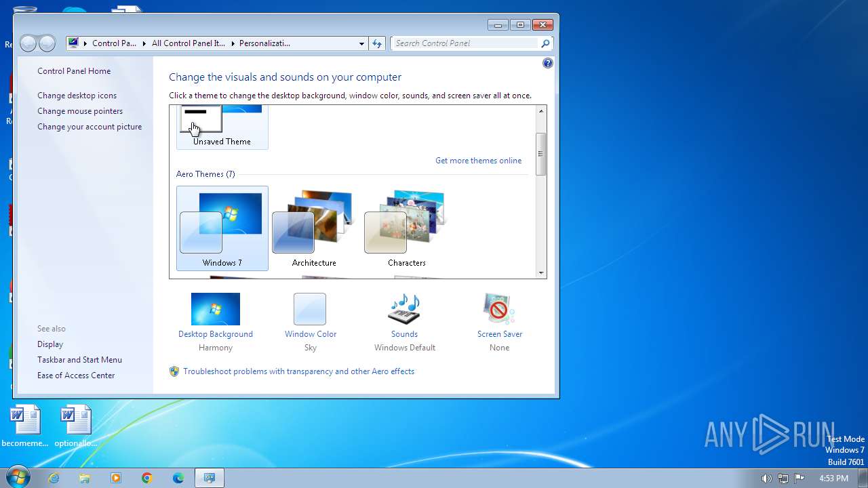Click the Screen Saver text link

(x=500, y=334)
